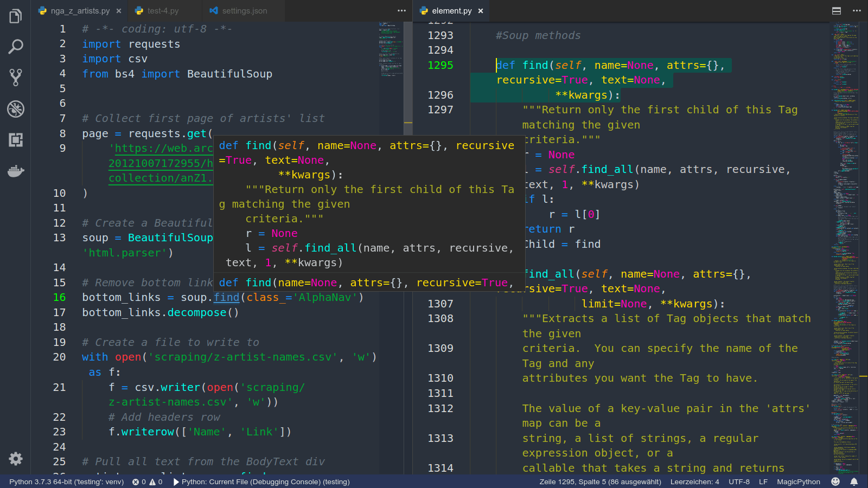Close the nga_z_artists.py tab
The width and height of the screenshot is (868, 488).
coord(119,11)
